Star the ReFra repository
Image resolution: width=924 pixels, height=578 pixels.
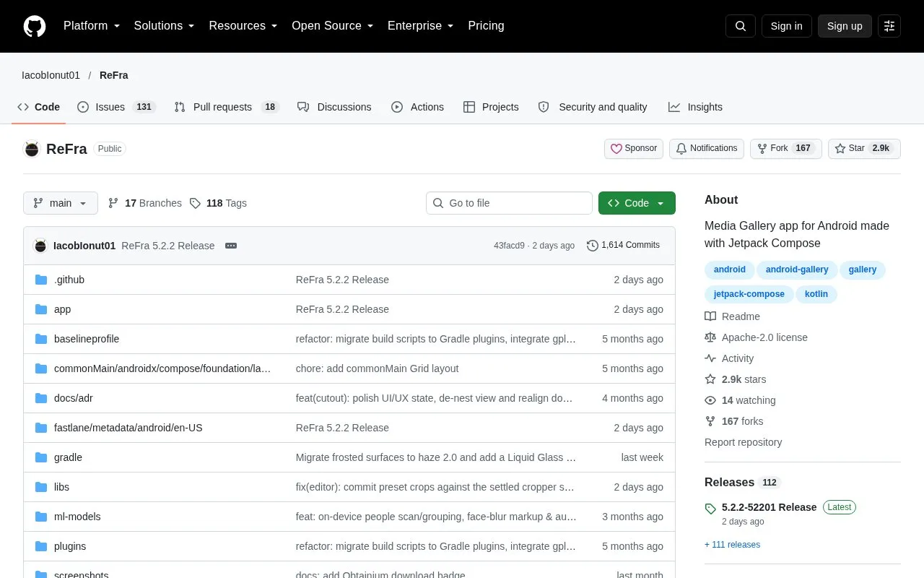[864, 149]
